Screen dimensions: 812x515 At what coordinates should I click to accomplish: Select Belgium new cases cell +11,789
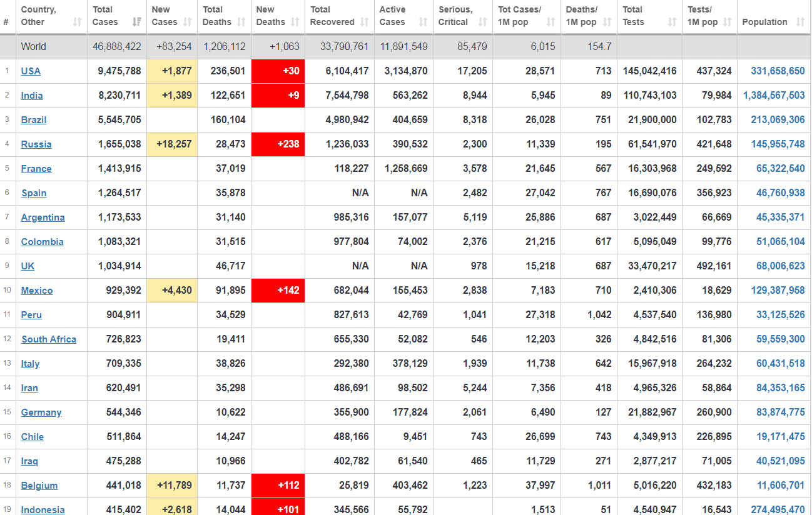point(172,486)
